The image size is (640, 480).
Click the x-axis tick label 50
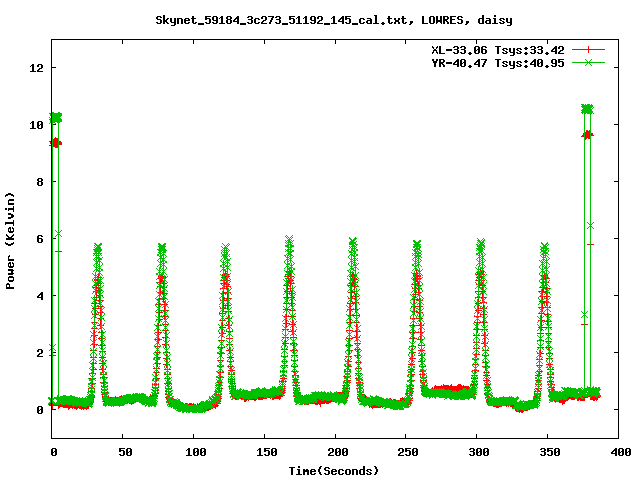125,452
